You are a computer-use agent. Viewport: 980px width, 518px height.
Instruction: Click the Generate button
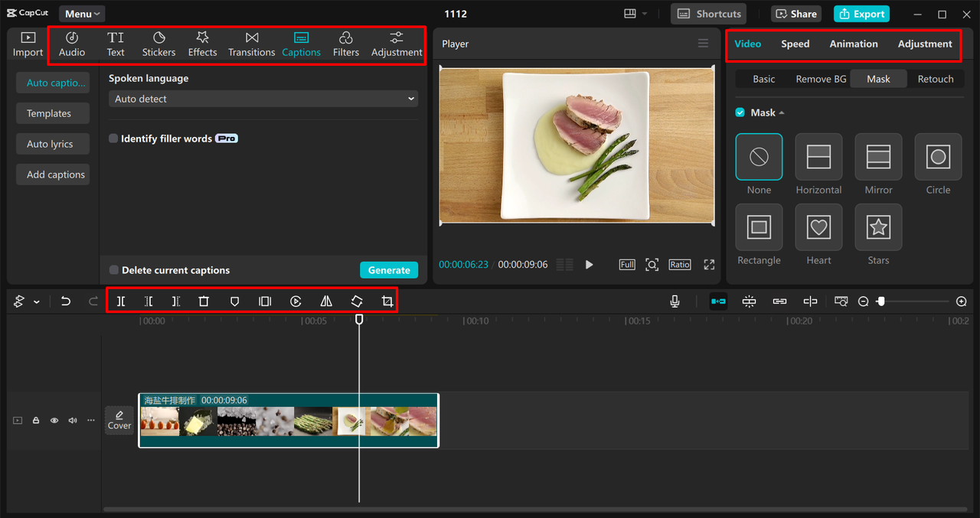click(x=389, y=270)
